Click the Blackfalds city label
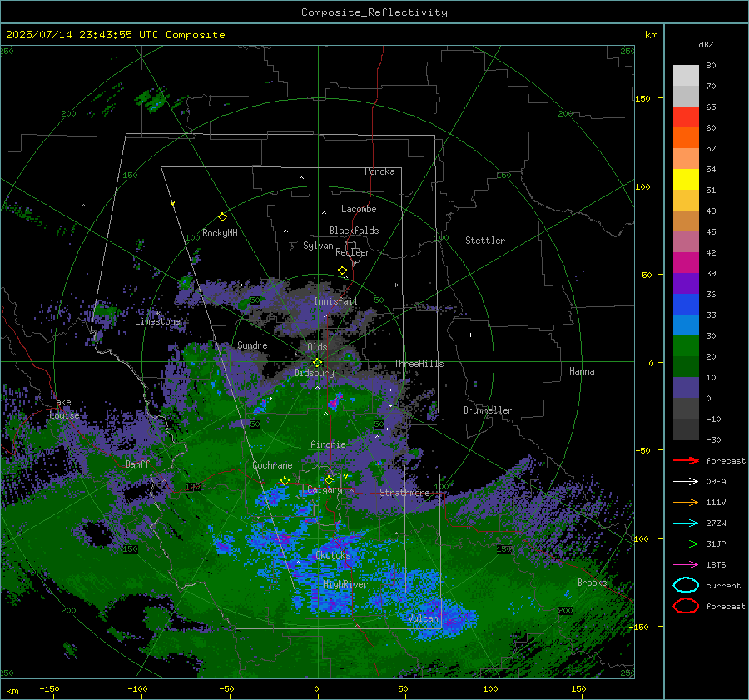749x700 pixels. tap(354, 231)
